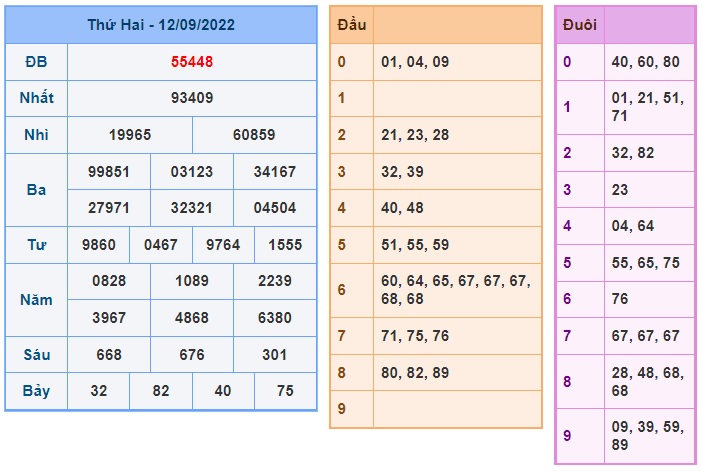
Task: Select Đầu row values 40, 48
Action: (402, 208)
